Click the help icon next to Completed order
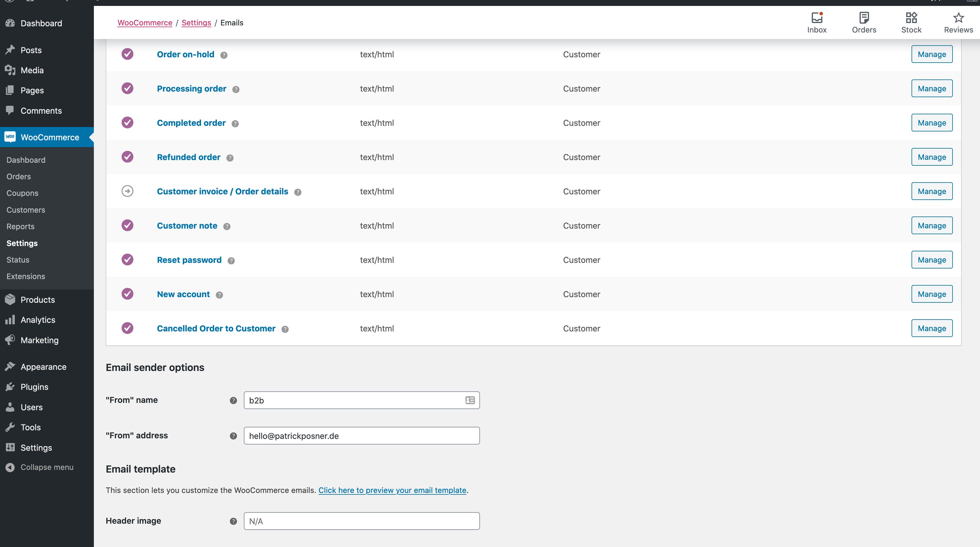 tap(235, 124)
